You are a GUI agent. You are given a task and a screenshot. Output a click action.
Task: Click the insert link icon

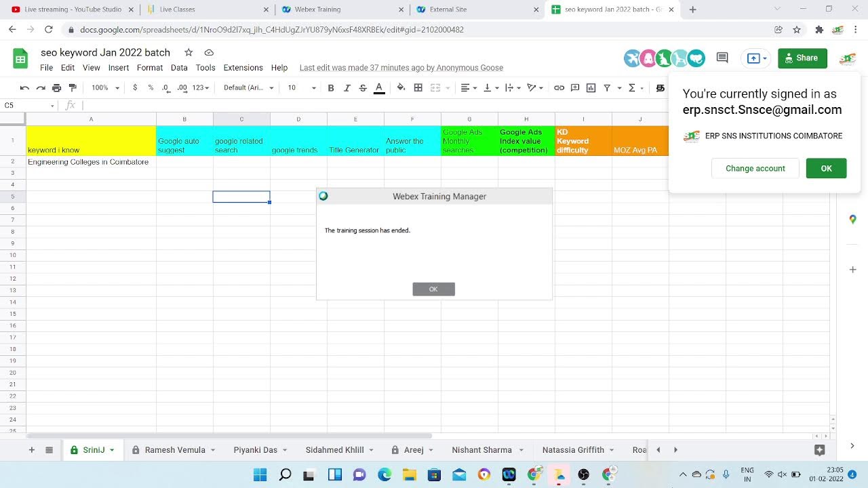(x=559, y=88)
